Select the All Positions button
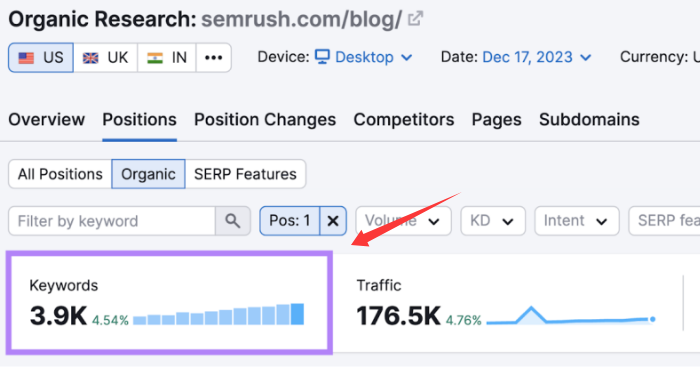700x374 pixels. pos(60,174)
